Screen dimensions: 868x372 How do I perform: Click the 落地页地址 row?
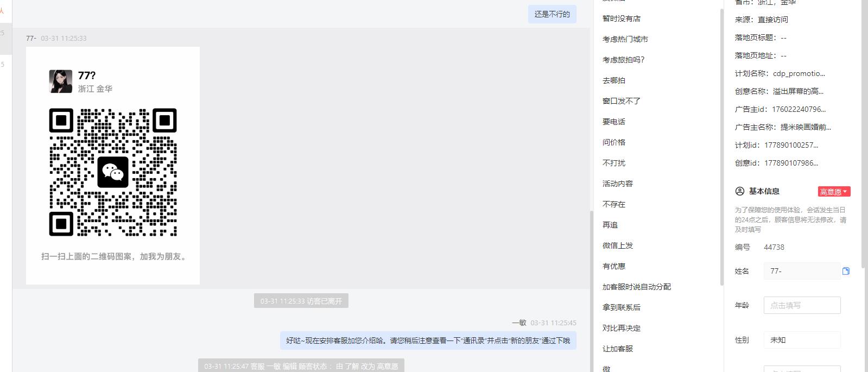[x=761, y=55]
